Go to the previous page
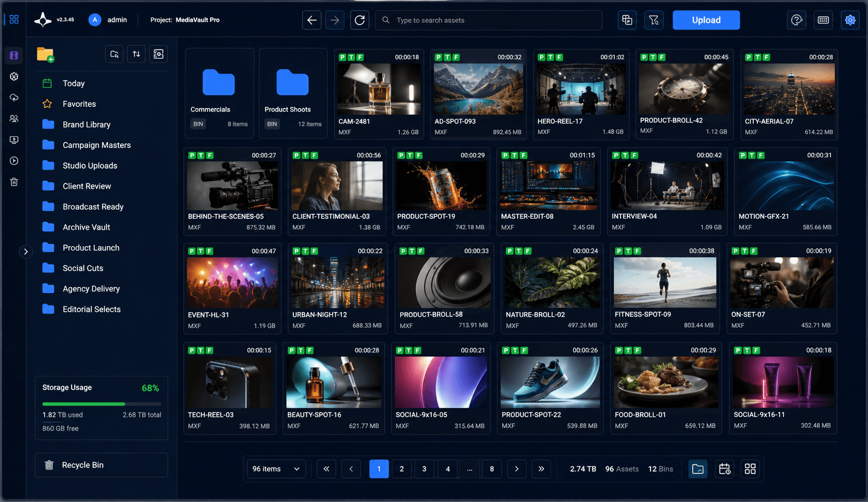Viewport: 868px width, 502px height. coord(351,469)
